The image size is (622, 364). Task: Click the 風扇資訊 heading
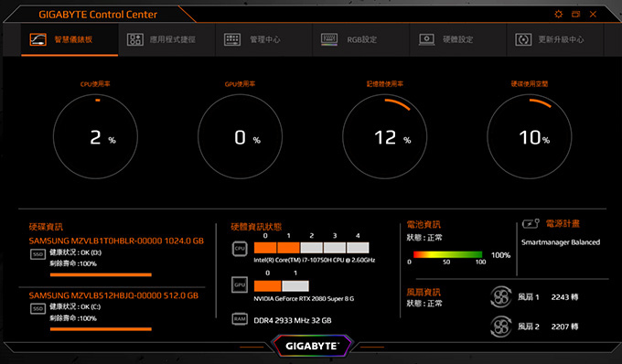(x=424, y=293)
